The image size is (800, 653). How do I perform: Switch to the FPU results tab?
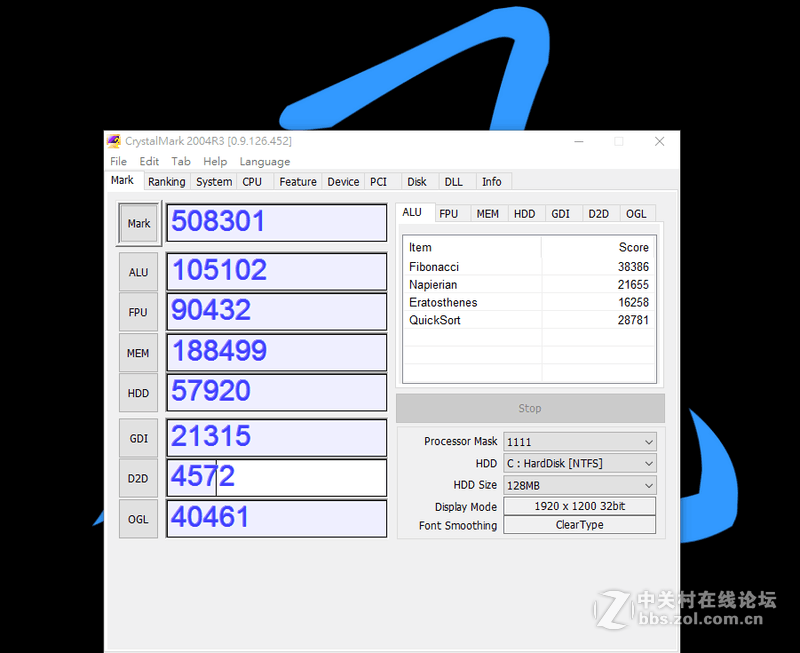pyautogui.click(x=450, y=213)
